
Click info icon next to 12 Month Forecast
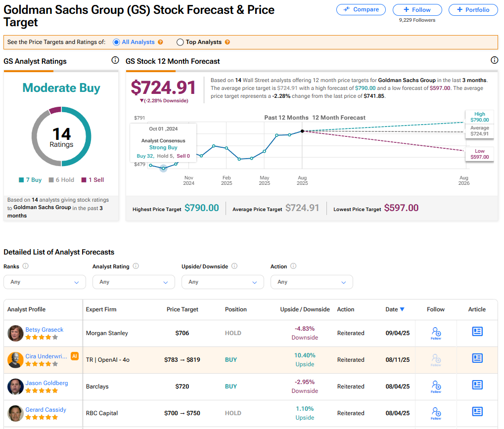coord(494,60)
